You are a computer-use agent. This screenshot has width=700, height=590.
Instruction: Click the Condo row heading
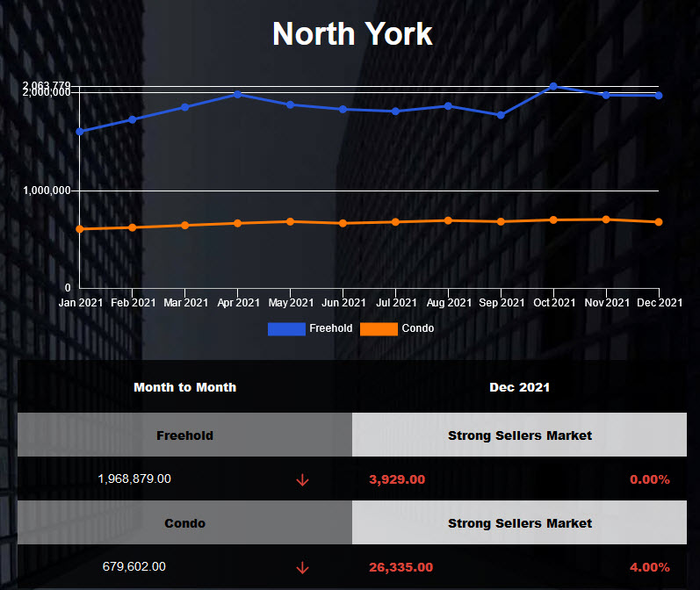click(184, 523)
